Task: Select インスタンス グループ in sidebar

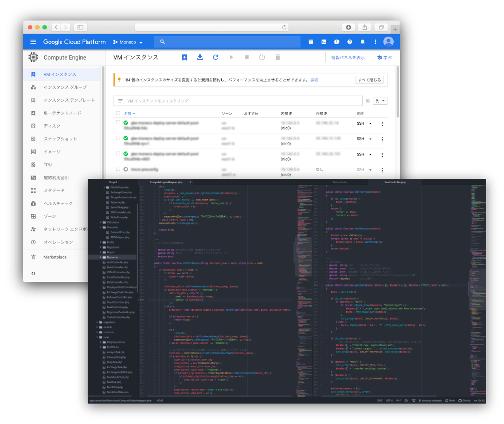Action: coord(62,87)
